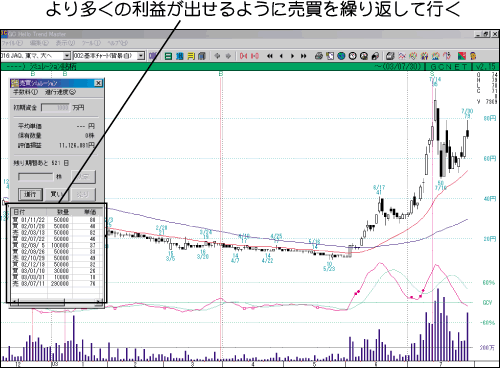Click the trade list horizontal scrollbar
The height and width of the screenshot is (368, 500).
pos(56,303)
